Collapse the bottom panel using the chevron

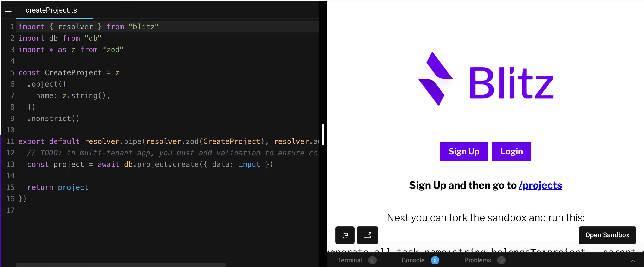coord(633,260)
